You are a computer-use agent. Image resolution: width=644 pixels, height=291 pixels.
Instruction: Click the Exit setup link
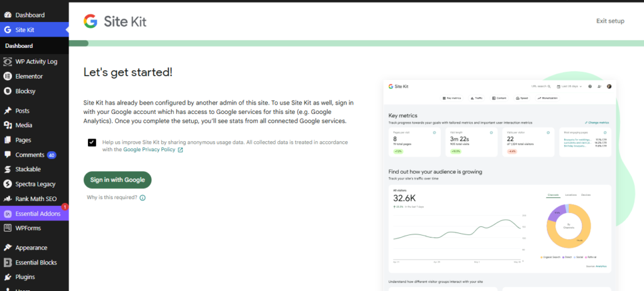pos(610,21)
